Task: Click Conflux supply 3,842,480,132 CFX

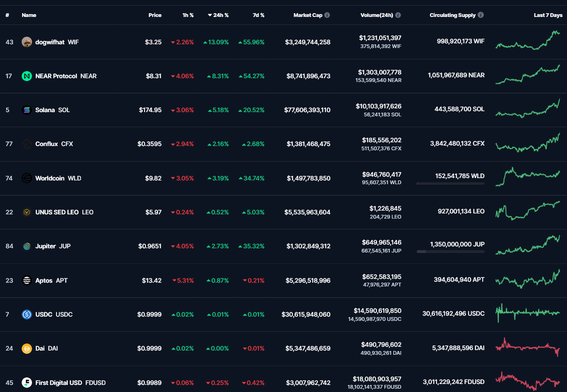Action: (x=457, y=143)
